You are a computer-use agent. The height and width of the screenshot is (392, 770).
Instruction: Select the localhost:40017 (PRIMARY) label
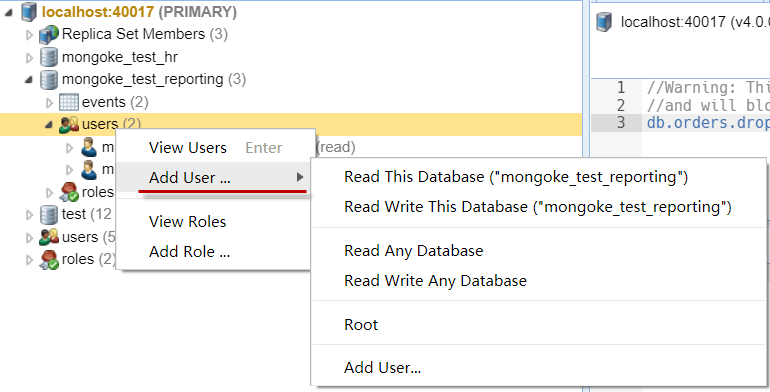pos(139,12)
